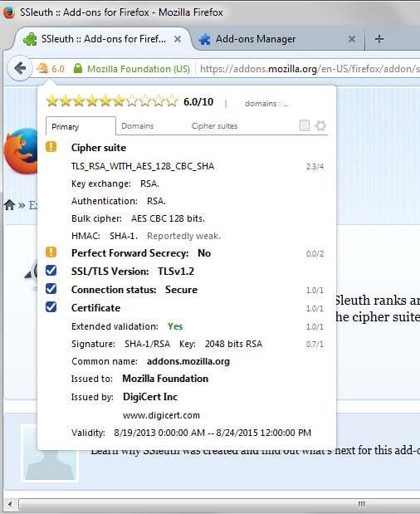Click the 'AES CBC 128 bits.' bulk cipher value
This screenshot has width=420, height=514.
point(168,218)
